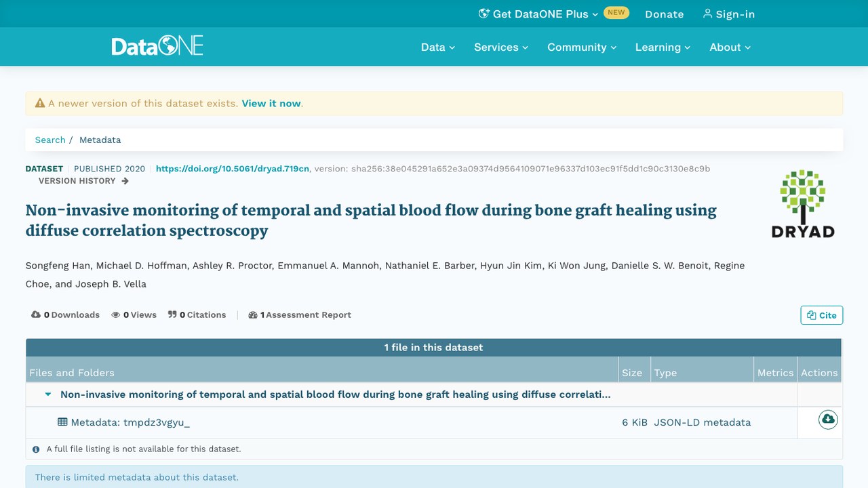Screen dimensions: 868x488
Task: Click the info icon beside full file listing note
Action: pyautogui.click(x=37, y=449)
